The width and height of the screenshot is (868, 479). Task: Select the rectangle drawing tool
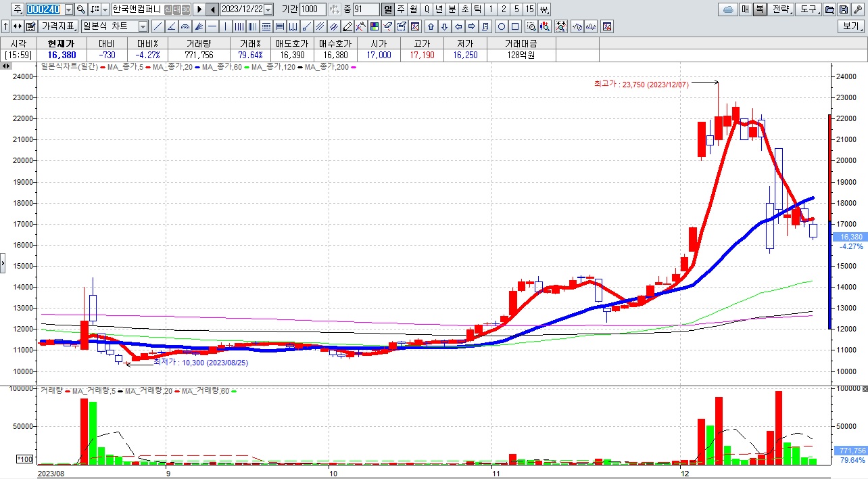[x=515, y=26]
